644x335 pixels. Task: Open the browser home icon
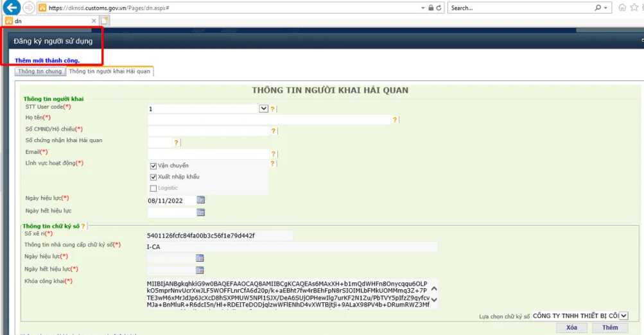(x=622, y=8)
